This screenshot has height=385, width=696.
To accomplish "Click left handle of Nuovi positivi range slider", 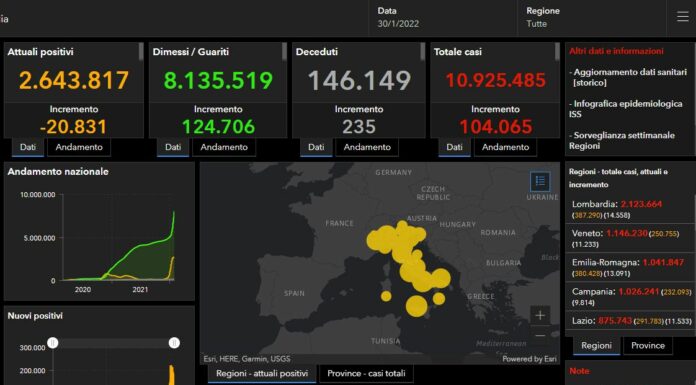I will coord(53,342).
